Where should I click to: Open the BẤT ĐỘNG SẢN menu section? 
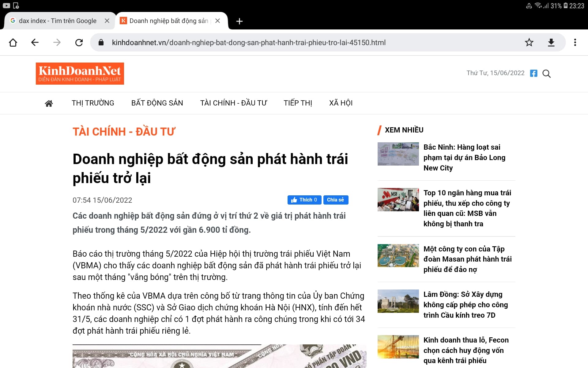[157, 103]
